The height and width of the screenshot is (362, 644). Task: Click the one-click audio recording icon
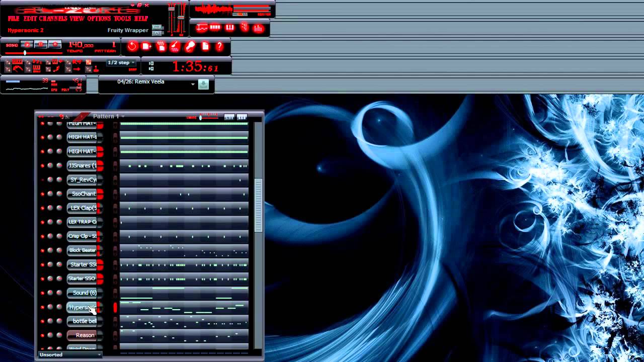pyautogui.click(x=175, y=47)
